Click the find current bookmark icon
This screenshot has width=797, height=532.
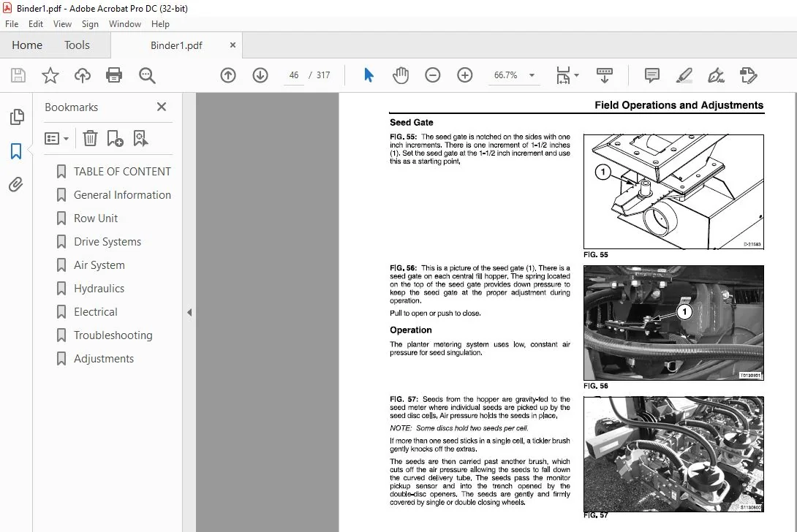(140, 138)
